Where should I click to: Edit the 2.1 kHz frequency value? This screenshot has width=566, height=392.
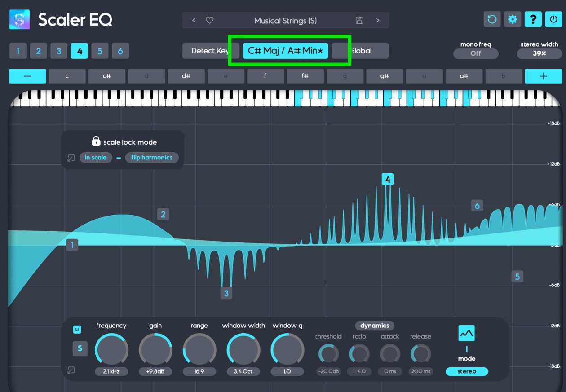[x=111, y=371]
